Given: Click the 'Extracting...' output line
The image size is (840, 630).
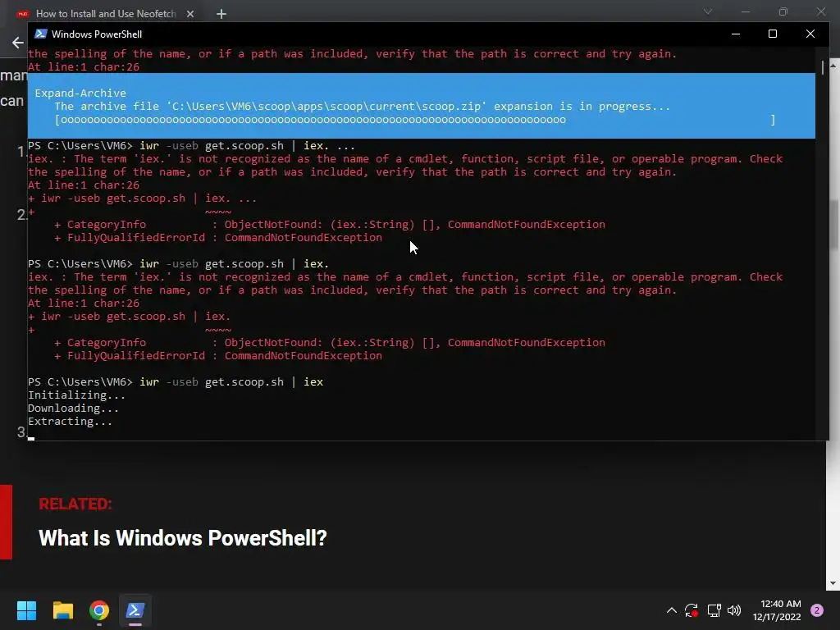Looking at the screenshot, I should [x=71, y=422].
